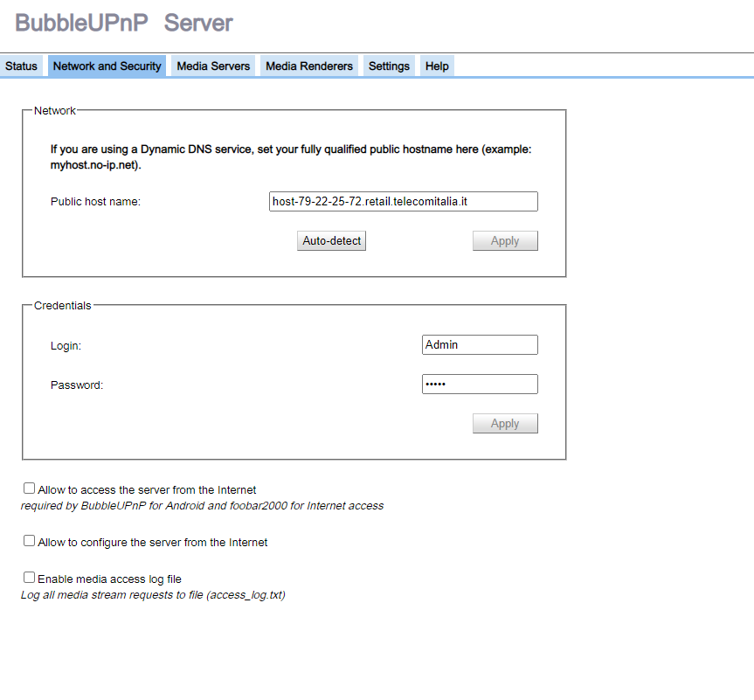Click the BubbleUPnP Server title heading

(x=124, y=23)
